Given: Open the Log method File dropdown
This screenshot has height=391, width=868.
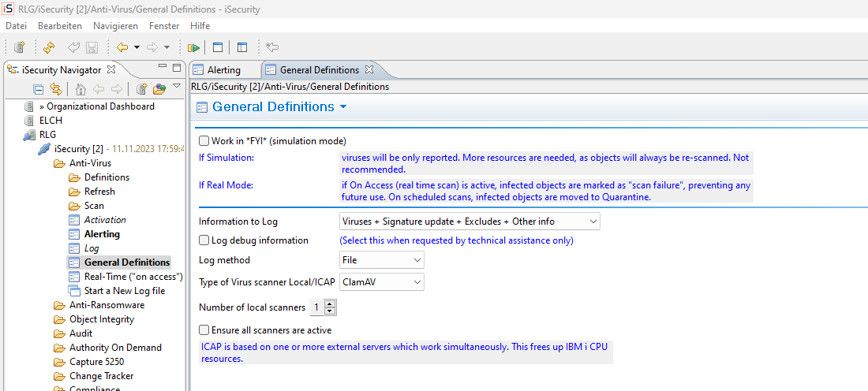Looking at the screenshot, I should 381,260.
